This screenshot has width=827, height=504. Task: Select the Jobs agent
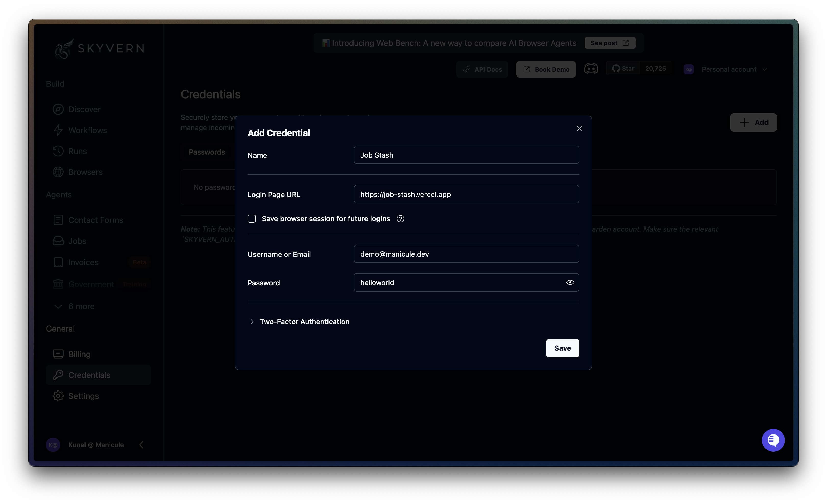[x=77, y=241]
